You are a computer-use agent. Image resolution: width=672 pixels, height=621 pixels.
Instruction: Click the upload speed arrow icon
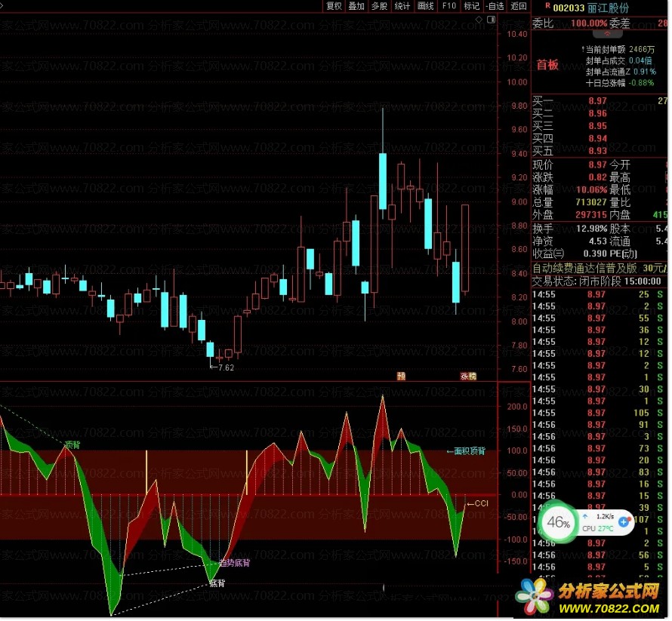[x=585, y=517]
